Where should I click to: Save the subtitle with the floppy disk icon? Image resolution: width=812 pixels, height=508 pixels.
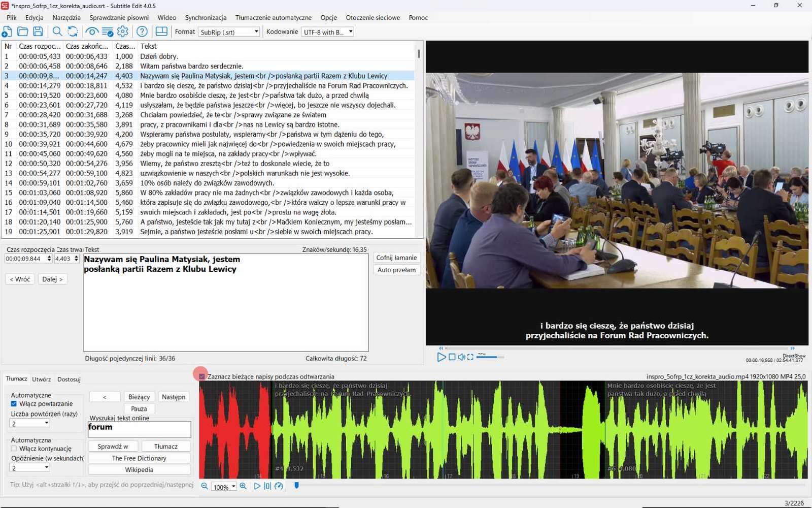click(x=38, y=31)
